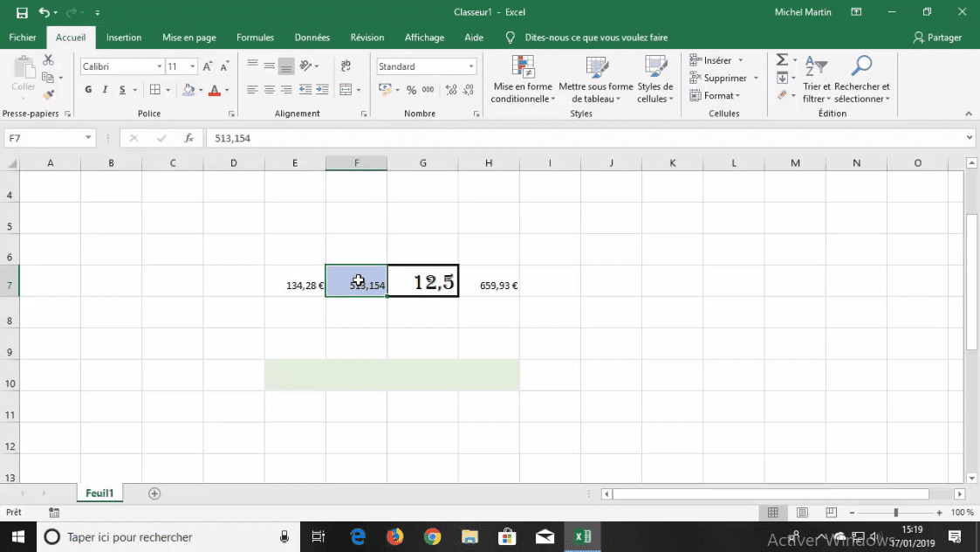Image resolution: width=980 pixels, height=552 pixels.
Task: Open Trier et filtrer
Action: pyautogui.click(x=815, y=79)
